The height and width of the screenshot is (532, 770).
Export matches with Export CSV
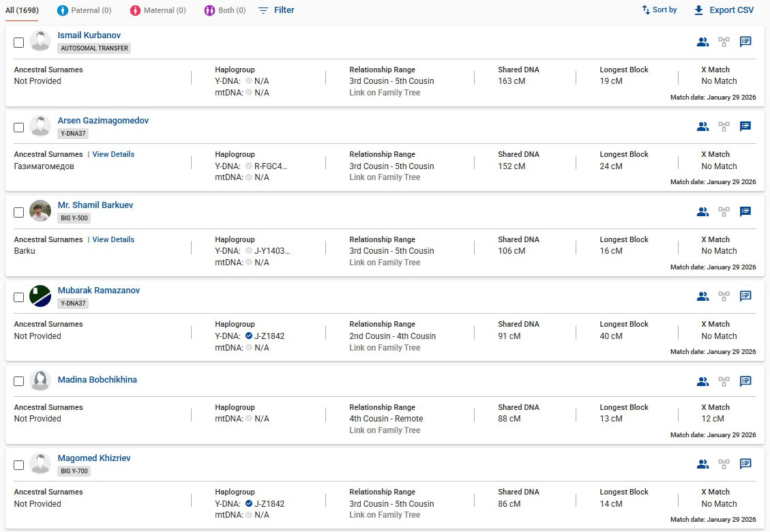pos(724,10)
